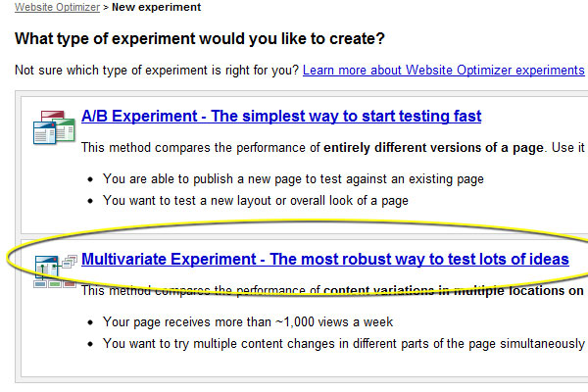This screenshot has height=392, width=588.
Task: Click the "What type of experiment" heading
Action: tap(200, 40)
